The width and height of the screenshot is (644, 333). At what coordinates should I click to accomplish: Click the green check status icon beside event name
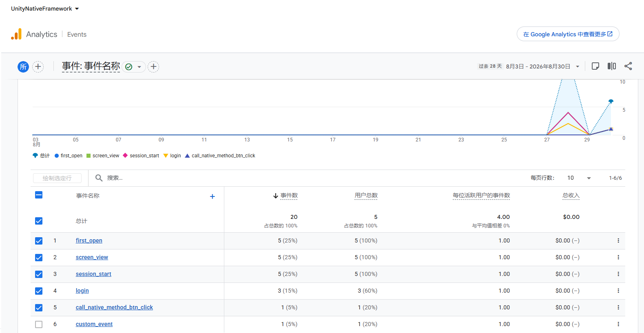pos(129,67)
